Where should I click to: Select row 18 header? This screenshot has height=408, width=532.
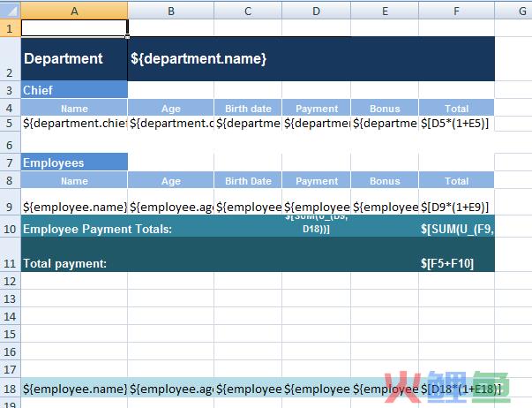[x=11, y=389]
